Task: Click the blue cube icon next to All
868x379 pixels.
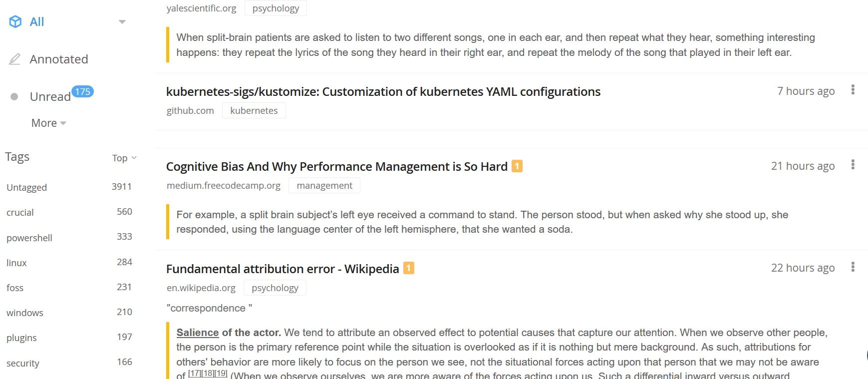Action: coord(14,21)
